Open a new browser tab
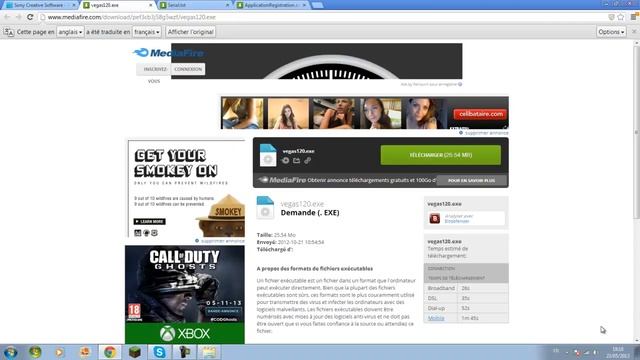640x360 pixels. click(x=317, y=5)
